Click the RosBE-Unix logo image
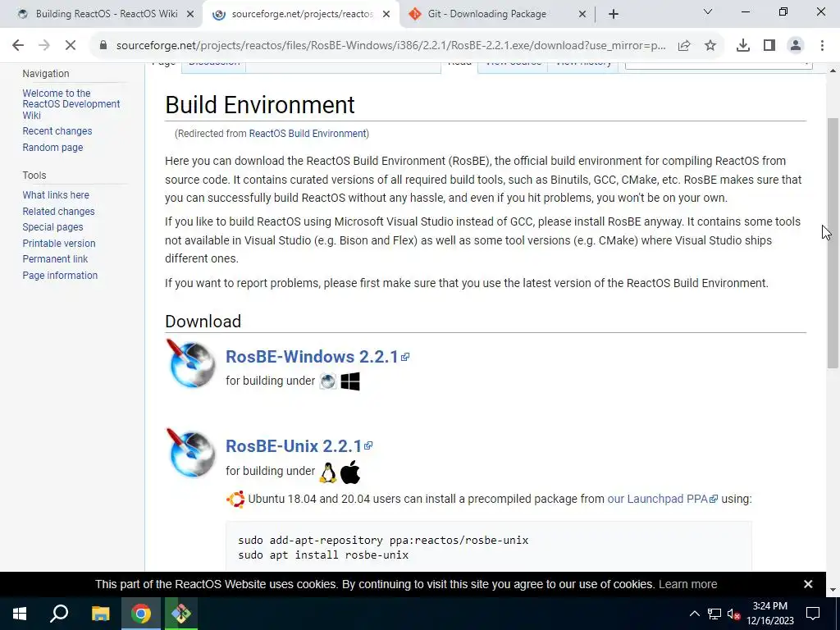Screen dimensions: 840x630 (x=190, y=453)
